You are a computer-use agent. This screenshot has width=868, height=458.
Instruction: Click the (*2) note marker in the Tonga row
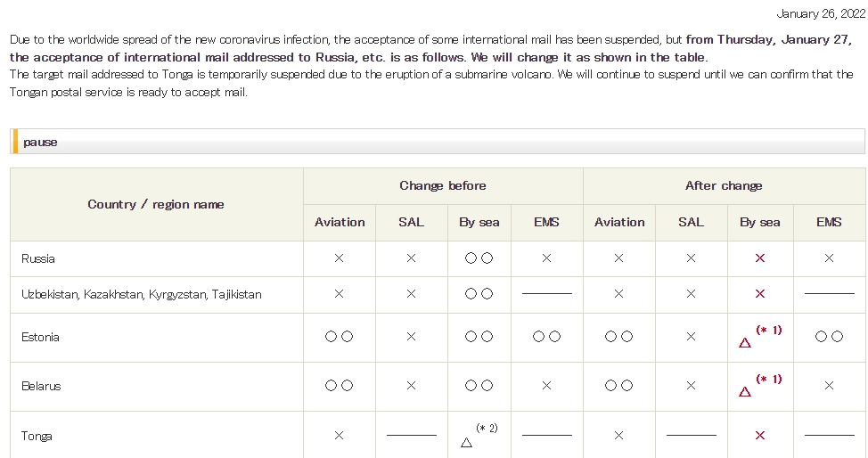[487, 428]
